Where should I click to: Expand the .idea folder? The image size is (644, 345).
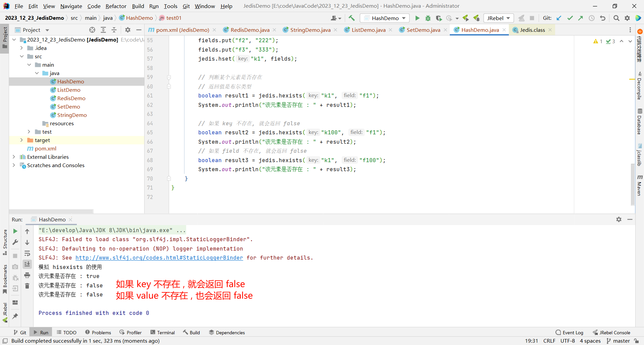21,48
